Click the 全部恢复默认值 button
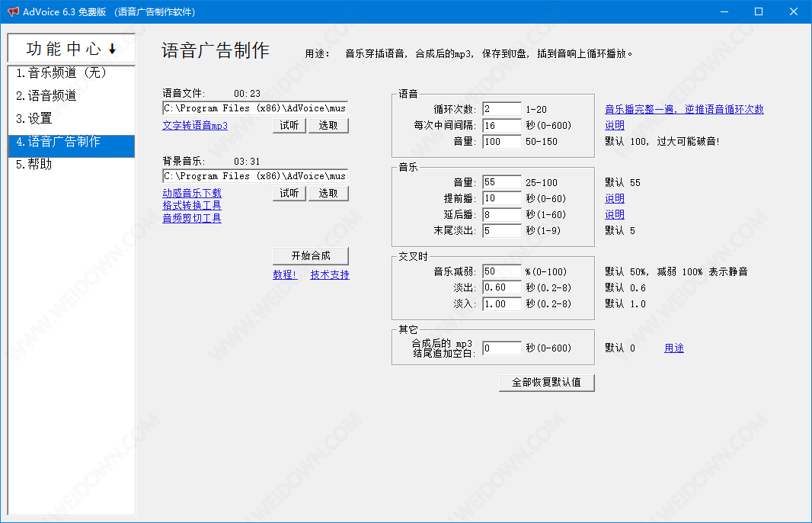Screen dimensions: 812x523 pyautogui.click(x=546, y=383)
